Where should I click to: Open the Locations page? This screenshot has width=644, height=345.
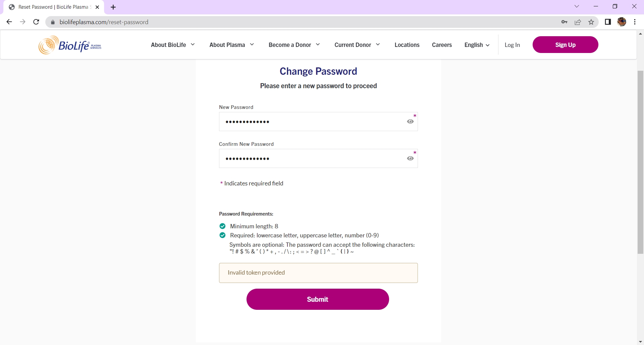pos(407,45)
